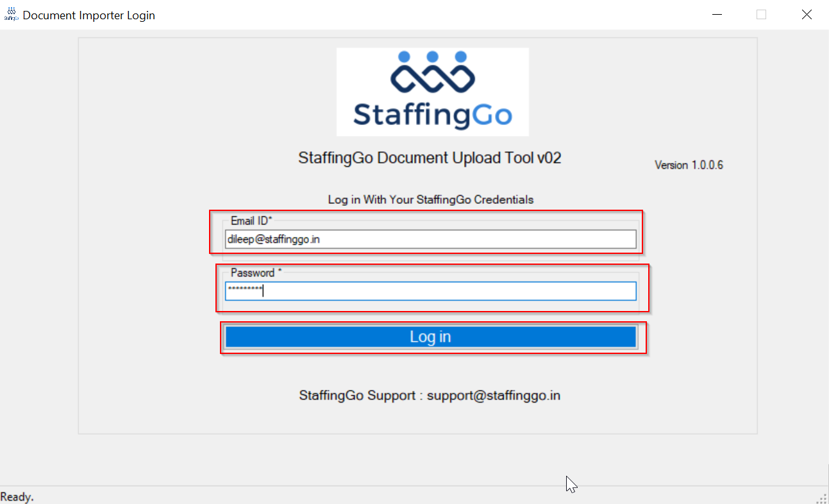Click the status bar resize grip

[823, 498]
